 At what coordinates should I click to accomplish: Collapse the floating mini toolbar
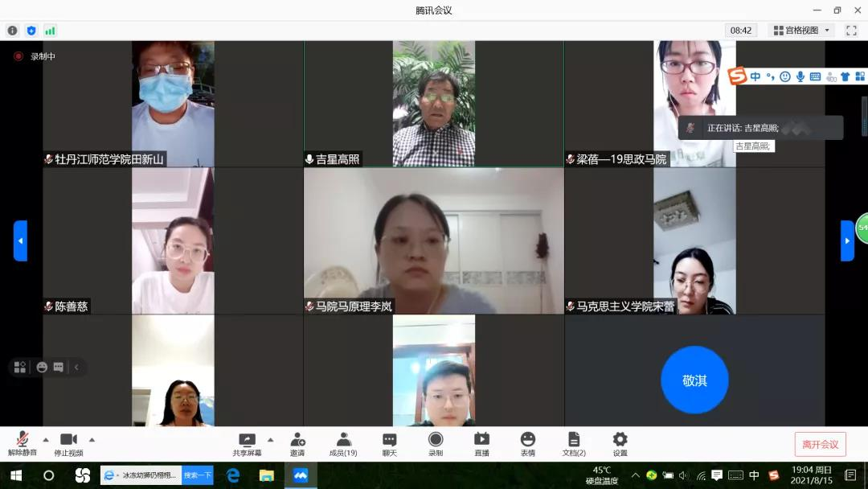coord(76,368)
